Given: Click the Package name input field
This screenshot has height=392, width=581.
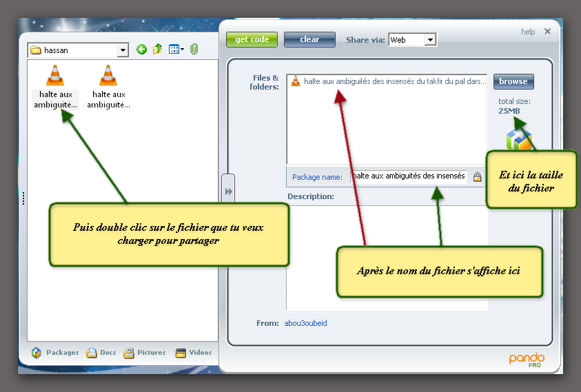Looking at the screenshot, I should click(409, 176).
